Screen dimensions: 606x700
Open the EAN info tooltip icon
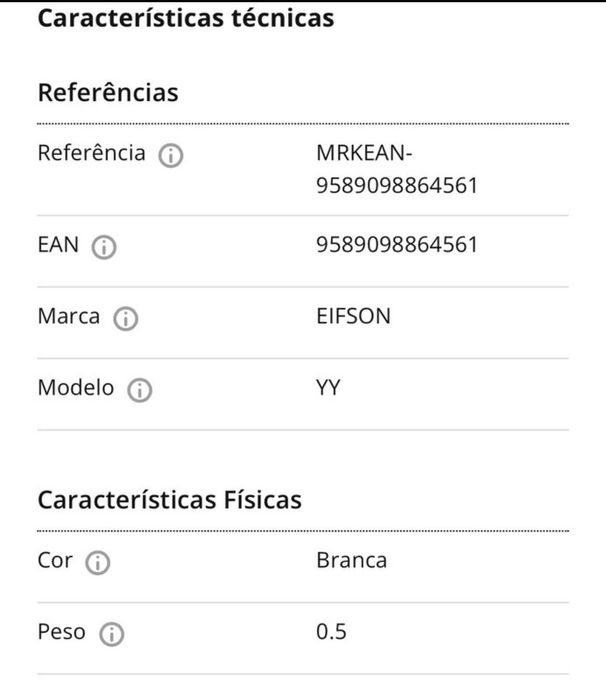pos(104,247)
